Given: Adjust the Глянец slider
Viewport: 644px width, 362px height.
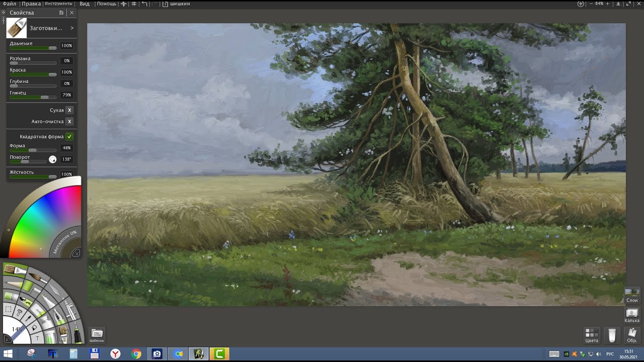Looking at the screenshot, I should [x=33, y=97].
